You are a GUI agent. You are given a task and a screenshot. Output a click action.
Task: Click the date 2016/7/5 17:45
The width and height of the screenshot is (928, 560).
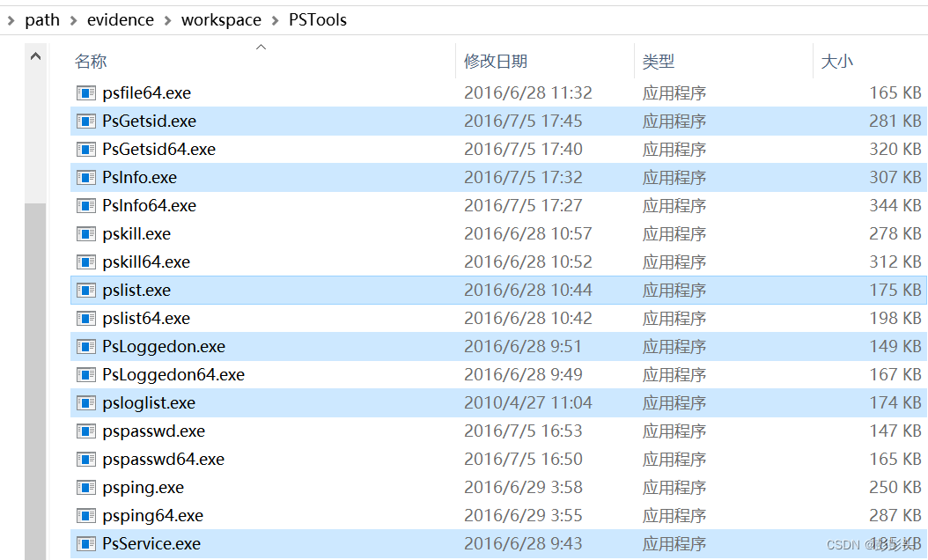point(523,122)
